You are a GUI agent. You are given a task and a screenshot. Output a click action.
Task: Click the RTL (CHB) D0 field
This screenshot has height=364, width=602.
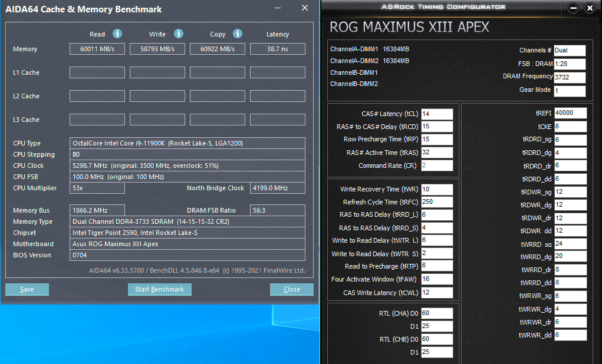pyautogui.click(x=437, y=339)
